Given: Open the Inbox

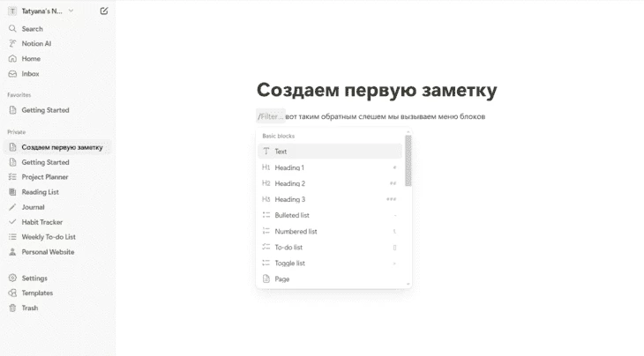Looking at the screenshot, I should coord(31,74).
